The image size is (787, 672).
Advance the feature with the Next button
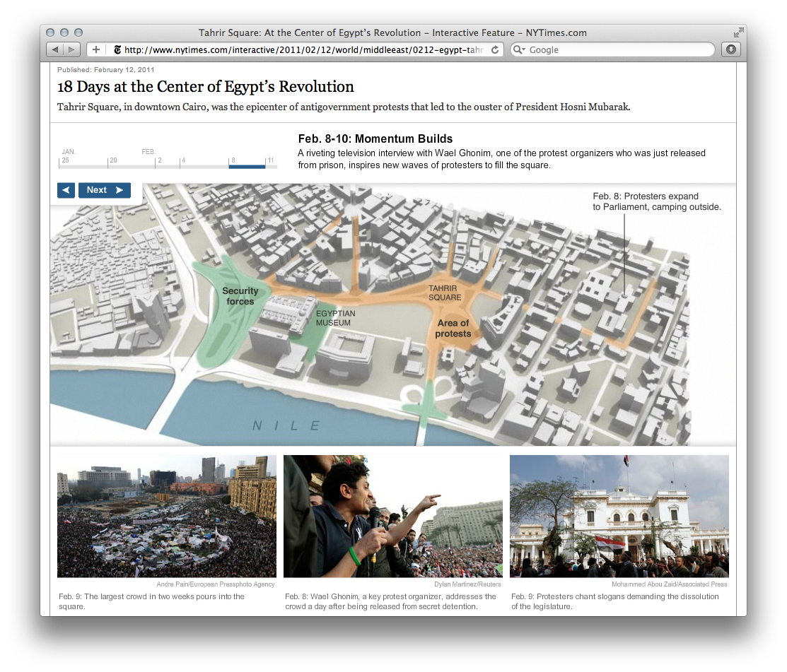coord(104,190)
